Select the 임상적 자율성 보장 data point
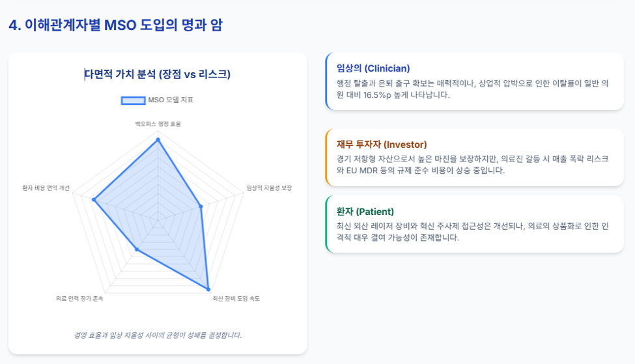This screenshot has width=635, height=364. [201, 206]
